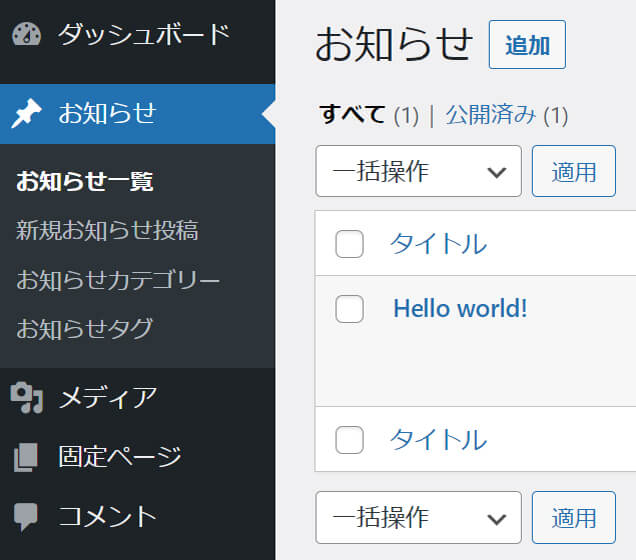Select the お知らせ sidebar menu
This screenshot has width=636, height=560.
[138, 114]
